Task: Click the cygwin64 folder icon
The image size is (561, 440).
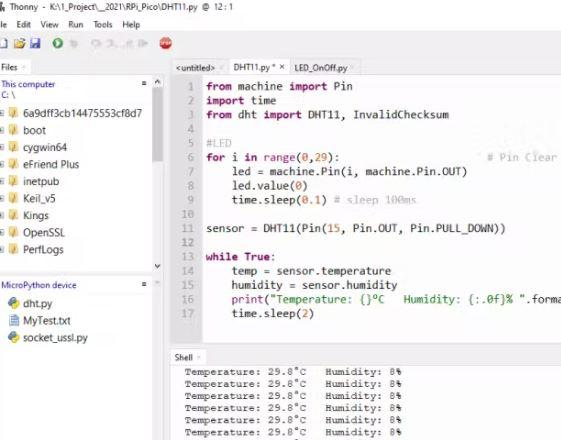Action: [13, 147]
